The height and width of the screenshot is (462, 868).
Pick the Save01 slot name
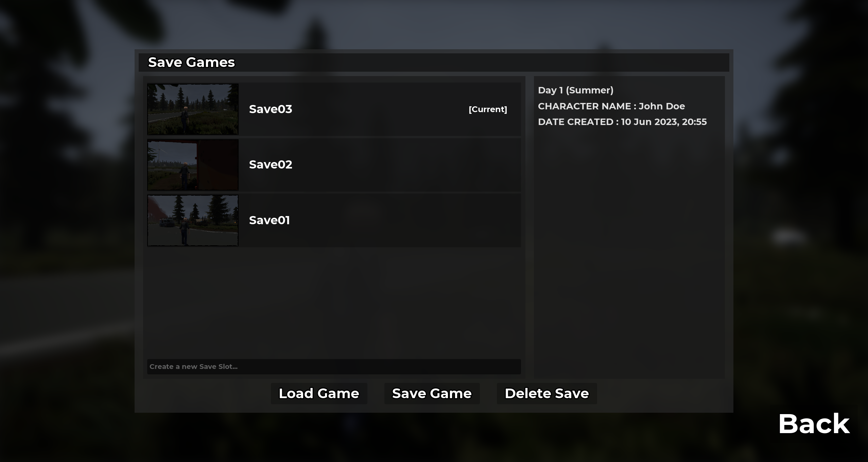270,220
